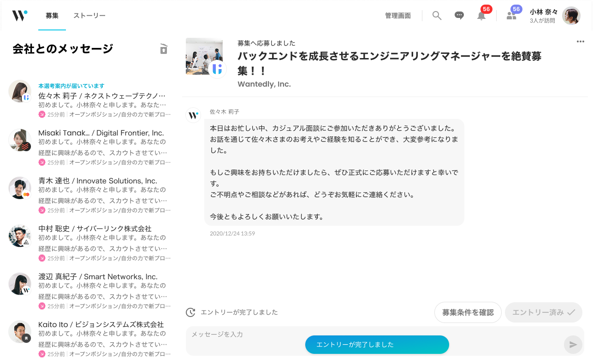Open the chat bubble messages icon
The height and width of the screenshot is (364, 593).
459,15
